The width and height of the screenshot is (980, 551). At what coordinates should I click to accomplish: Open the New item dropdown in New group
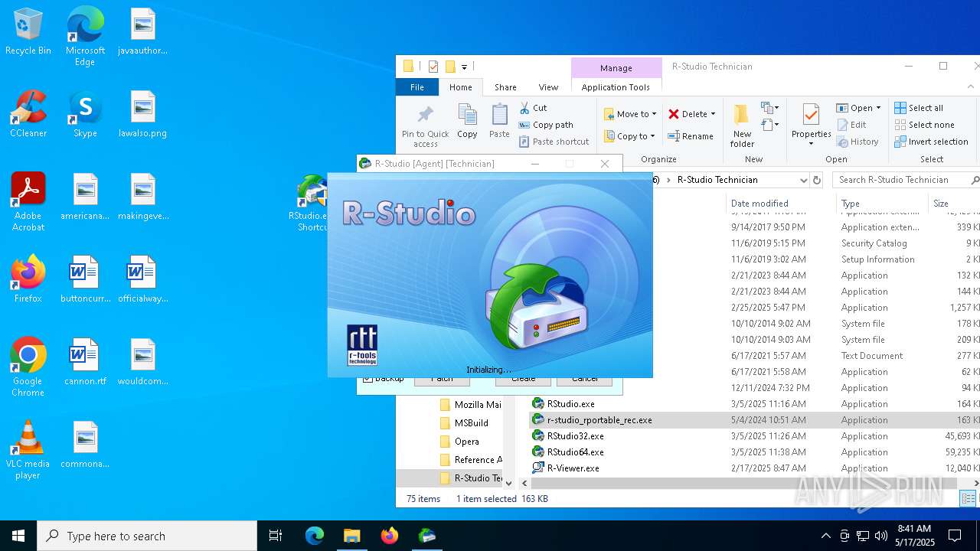coord(769,108)
